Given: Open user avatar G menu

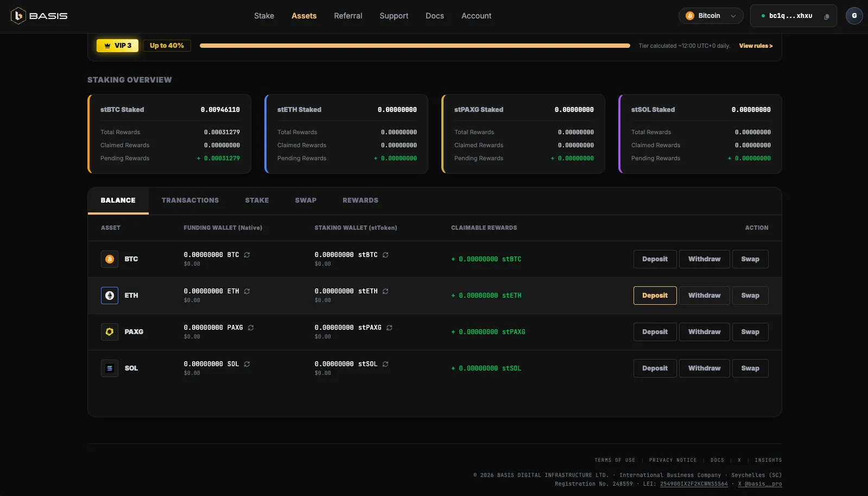Looking at the screenshot, I should (x=854, y=16).
